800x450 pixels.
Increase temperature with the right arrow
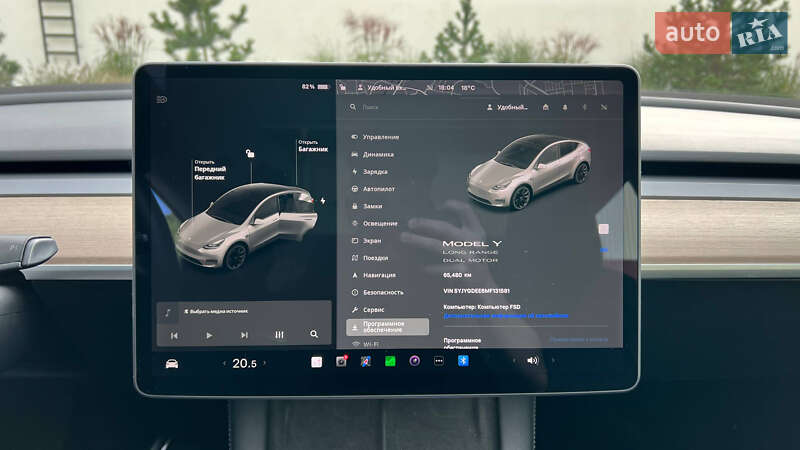pyautogui.click(x=267, y=363)
